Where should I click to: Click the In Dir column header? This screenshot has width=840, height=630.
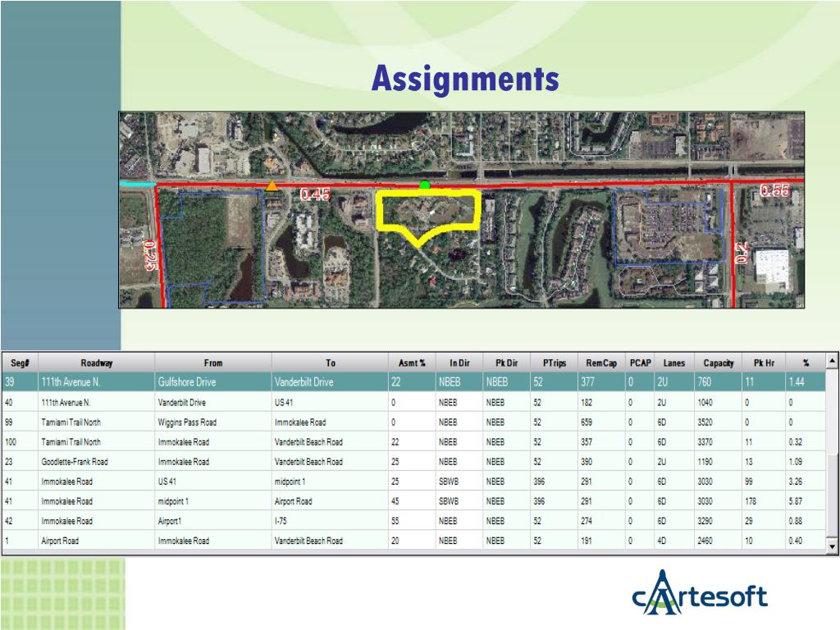(459, 363)
